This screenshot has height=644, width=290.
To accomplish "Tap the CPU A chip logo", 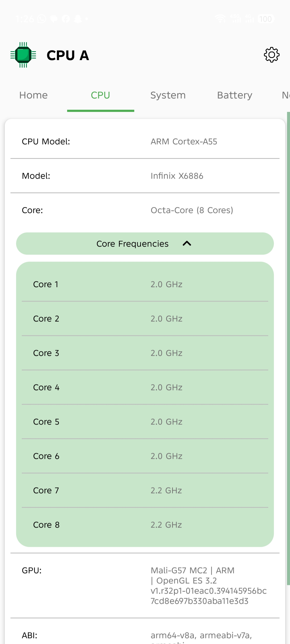I will pyautogui.click(x=23, y=55).
